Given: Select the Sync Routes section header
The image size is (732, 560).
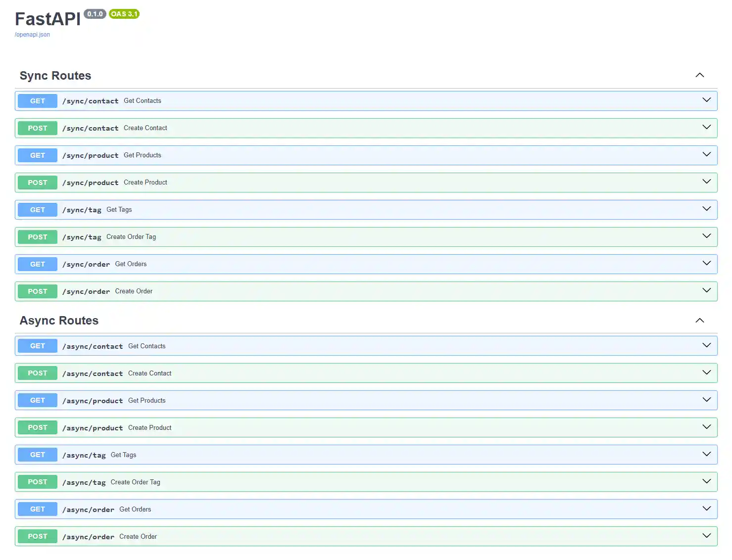Looking at the screenshot, I should point(55,75).
